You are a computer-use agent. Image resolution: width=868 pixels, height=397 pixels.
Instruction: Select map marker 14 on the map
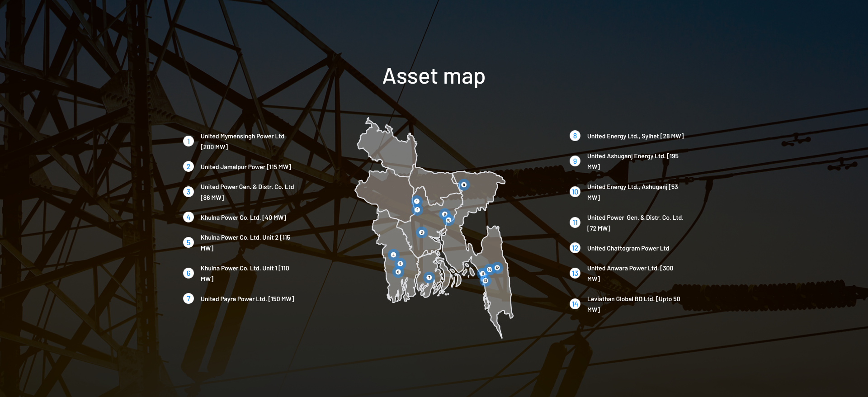pyautogui.click(x=489, y=269)
